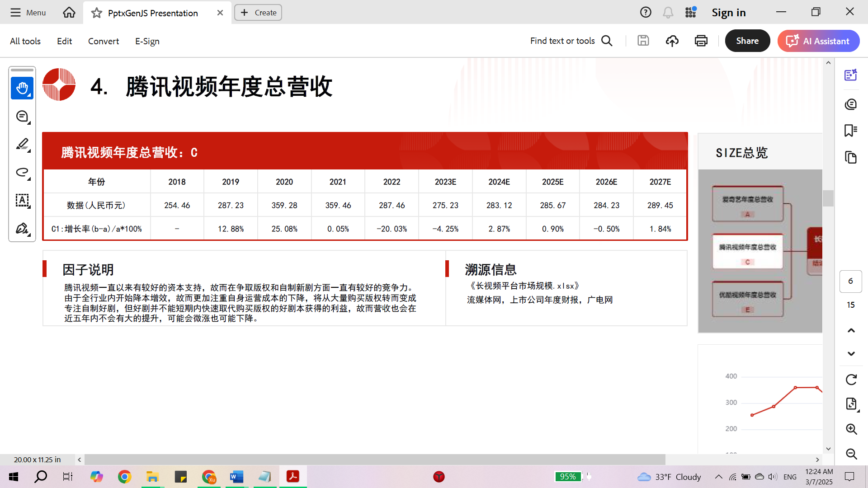Click the Save file icon
868x488 pixels.
643,41
